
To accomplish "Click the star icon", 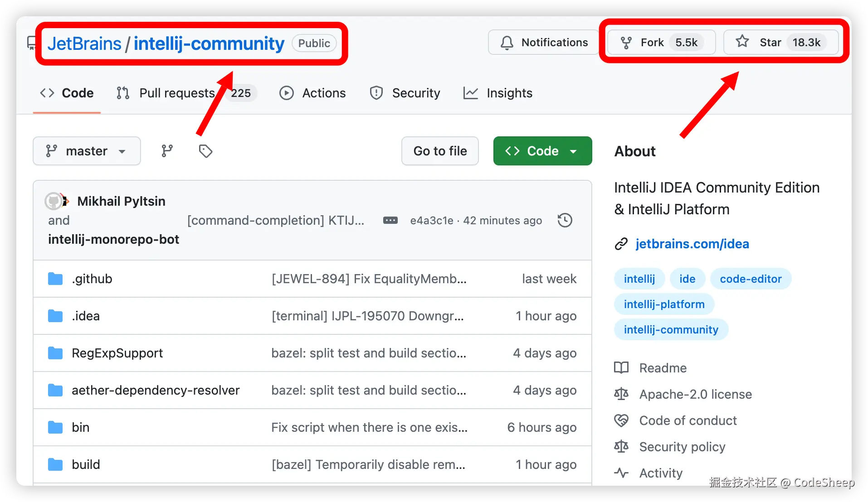I will pyautogui.click(x=742, y=42).
